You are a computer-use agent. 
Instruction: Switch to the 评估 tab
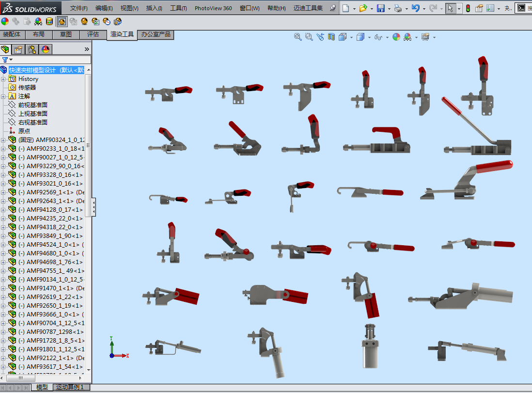[93, 34]
